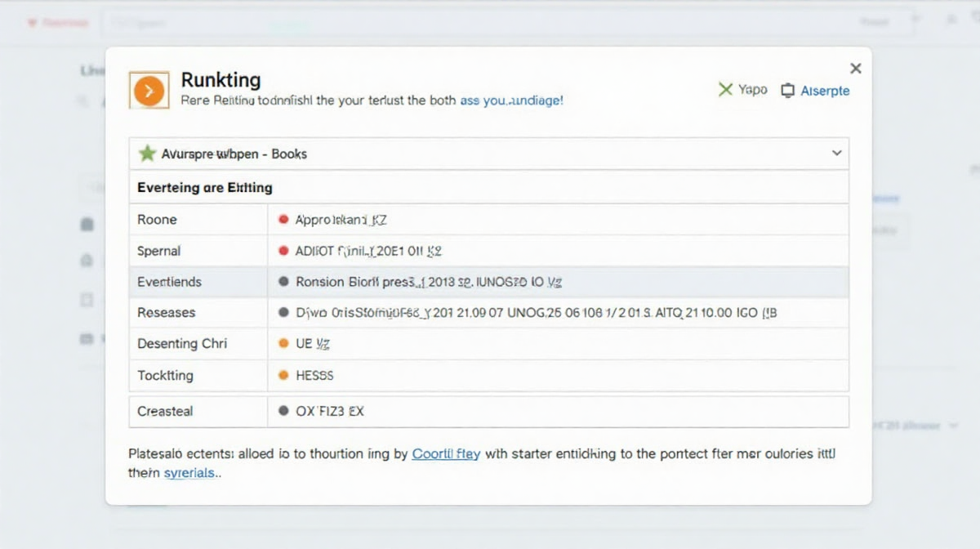Select the Tocktting row label
Image resolution: width=980 pixels, height=549 pixels.
tap(165, 376)
